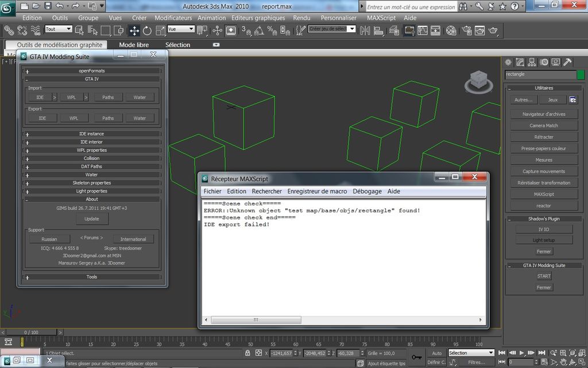Image resolution: width=588 pixels, height=368 pixels.
Task: Open the MAXScript menu in main menu bar
Action: [x=381, y=18]
